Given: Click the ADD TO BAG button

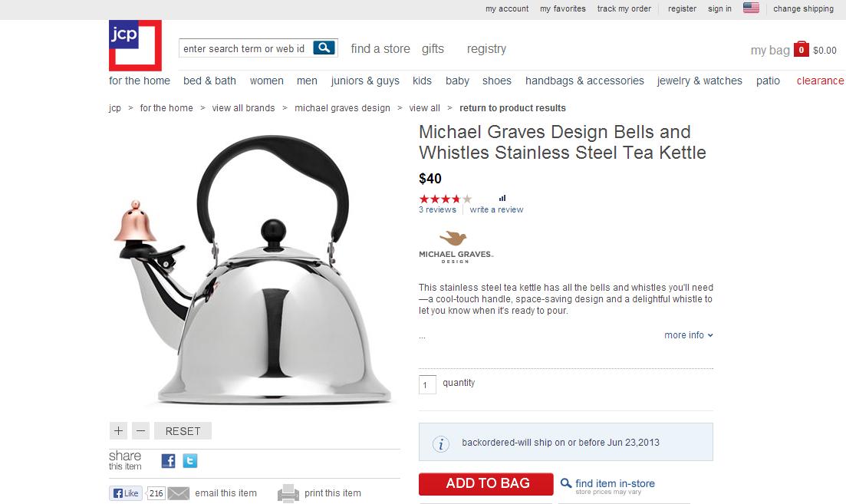Looking at the screenshot, I should pyautogui.click(x=486, y=483).
